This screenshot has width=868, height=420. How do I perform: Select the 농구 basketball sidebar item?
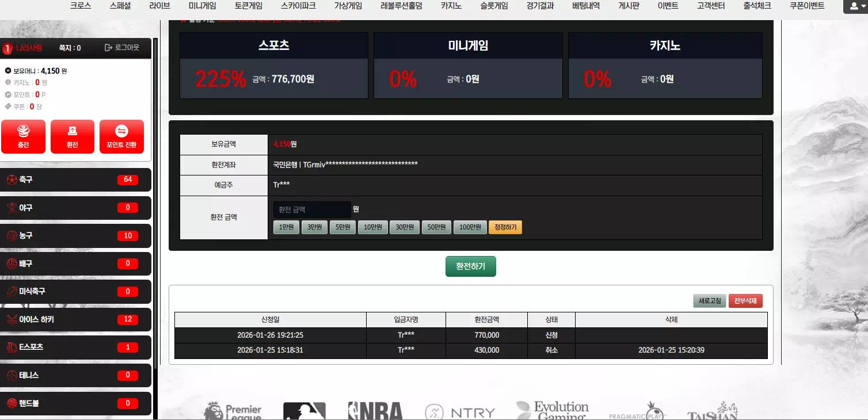click(75, 235)
